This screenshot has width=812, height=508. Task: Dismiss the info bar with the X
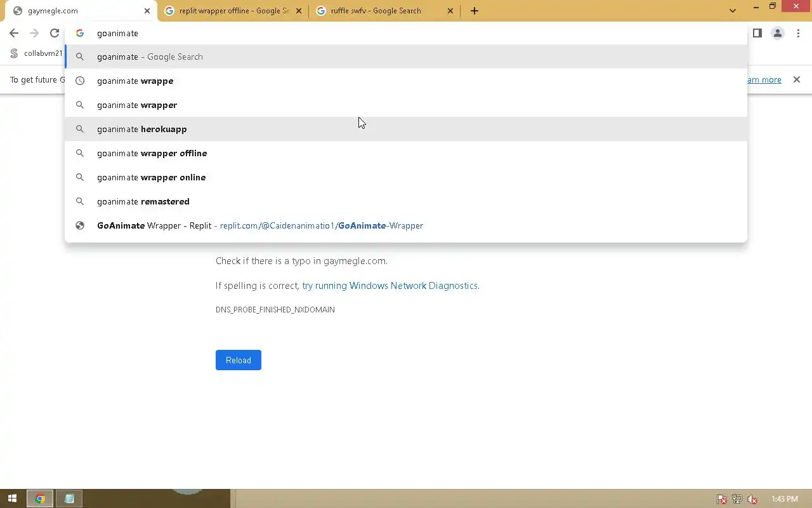pyautogui.click(x=797, y=79)
